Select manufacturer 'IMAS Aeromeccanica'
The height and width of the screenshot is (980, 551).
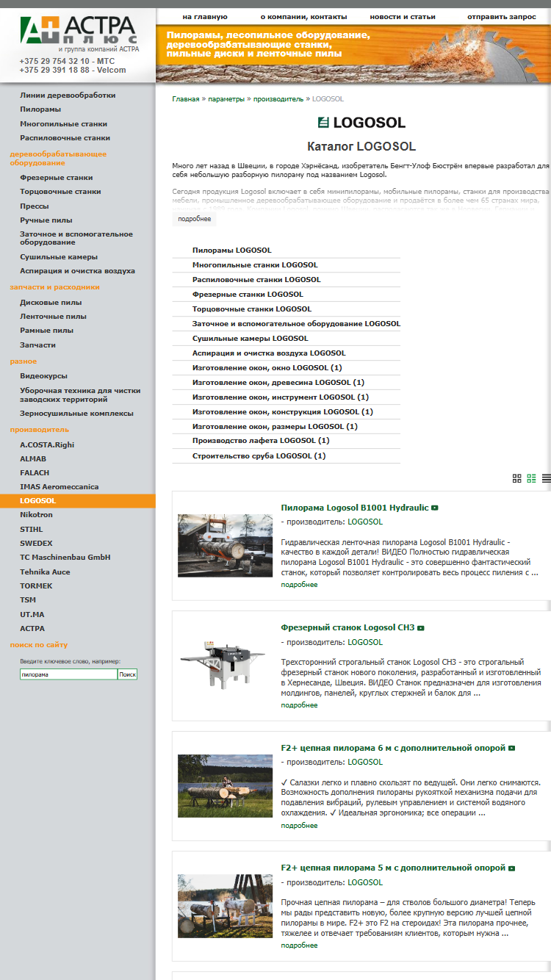pos(59,487)
